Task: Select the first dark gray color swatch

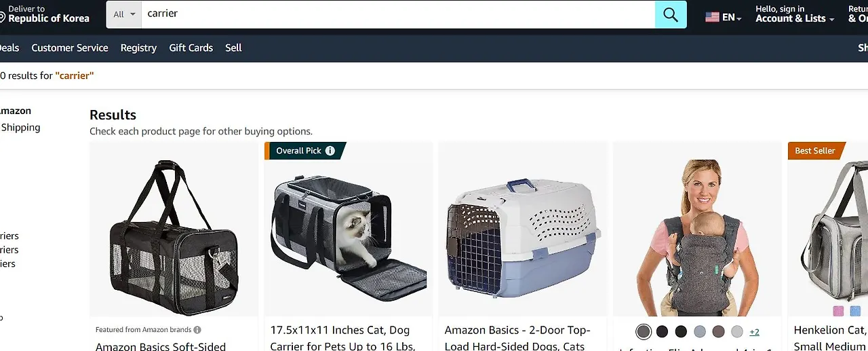Action: tap(644, 331)
